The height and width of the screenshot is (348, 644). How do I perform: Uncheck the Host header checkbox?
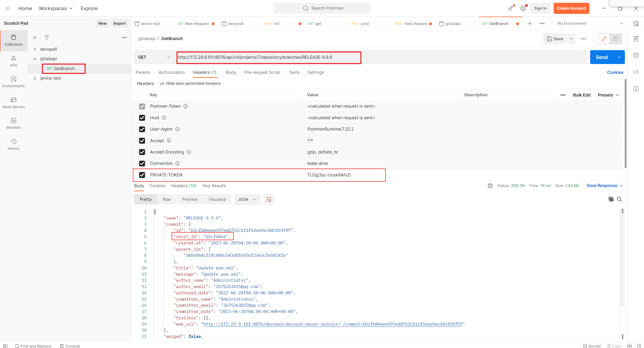[x=142, y=118]
